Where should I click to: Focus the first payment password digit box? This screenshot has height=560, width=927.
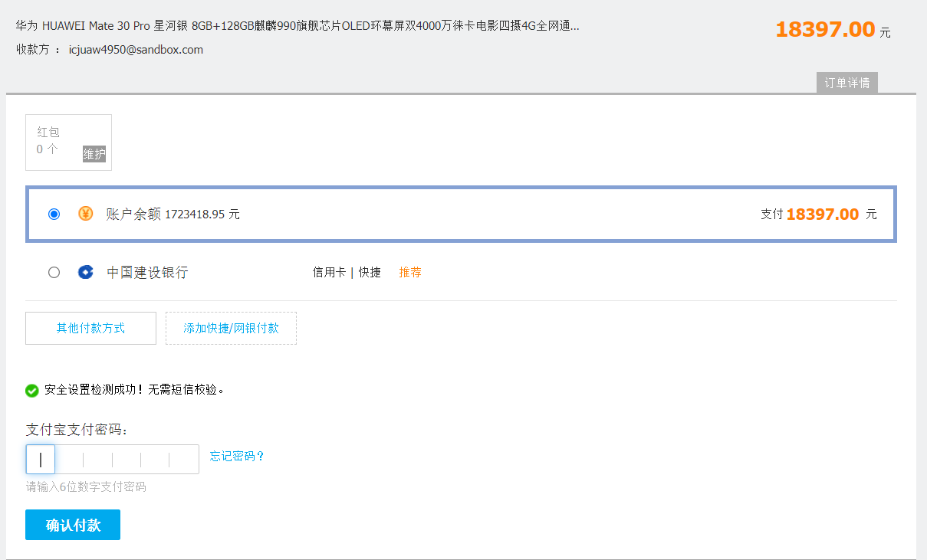click(41, 460)
